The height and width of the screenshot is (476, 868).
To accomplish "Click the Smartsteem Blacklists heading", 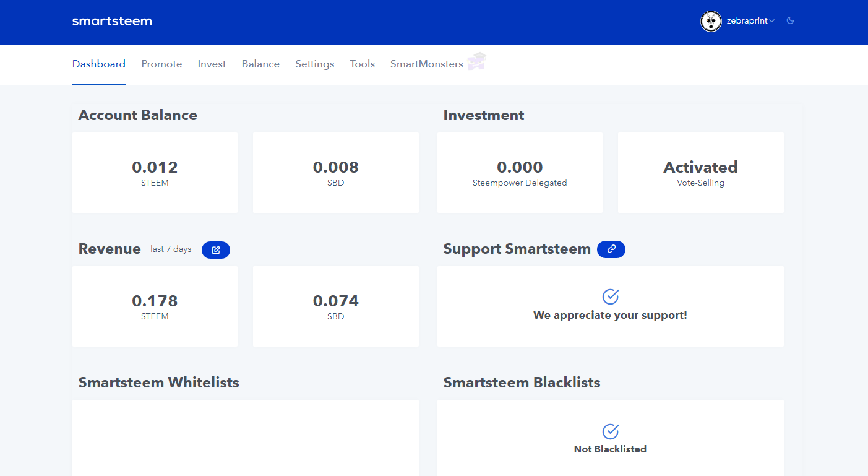I will click(x=522, y=383).
